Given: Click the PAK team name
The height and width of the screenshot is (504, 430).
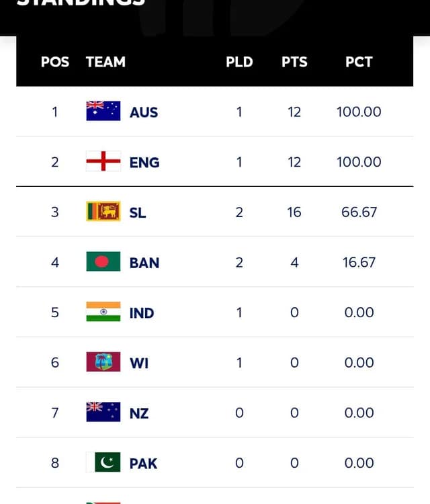Looking at the screenshot, I should point(143,463).
